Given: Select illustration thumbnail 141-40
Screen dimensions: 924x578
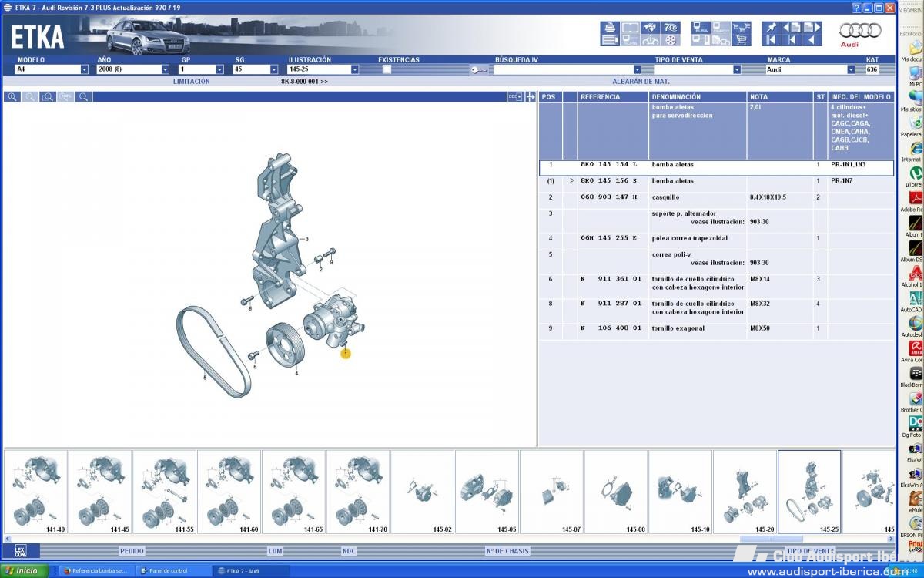Looking at the screenshot, I should click(35, 492).
